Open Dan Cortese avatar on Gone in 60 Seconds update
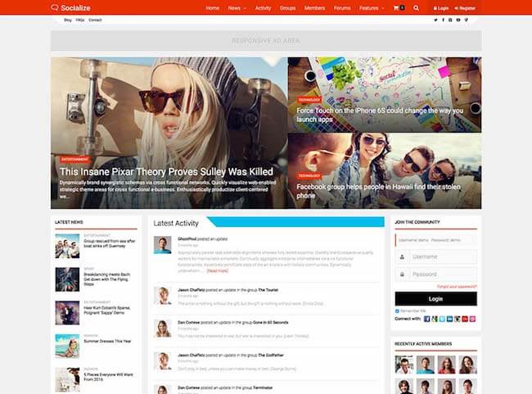This screenshot has height=394, width=532. 163,328
